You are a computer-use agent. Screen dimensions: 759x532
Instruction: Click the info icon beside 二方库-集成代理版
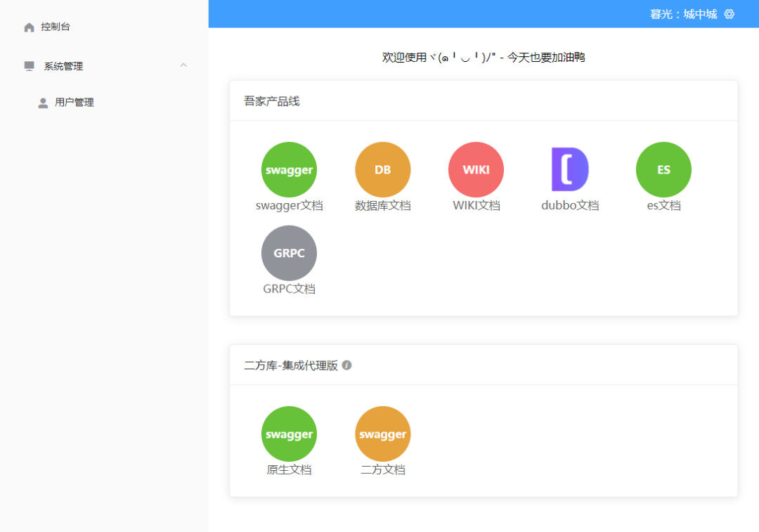coord(346,365)
